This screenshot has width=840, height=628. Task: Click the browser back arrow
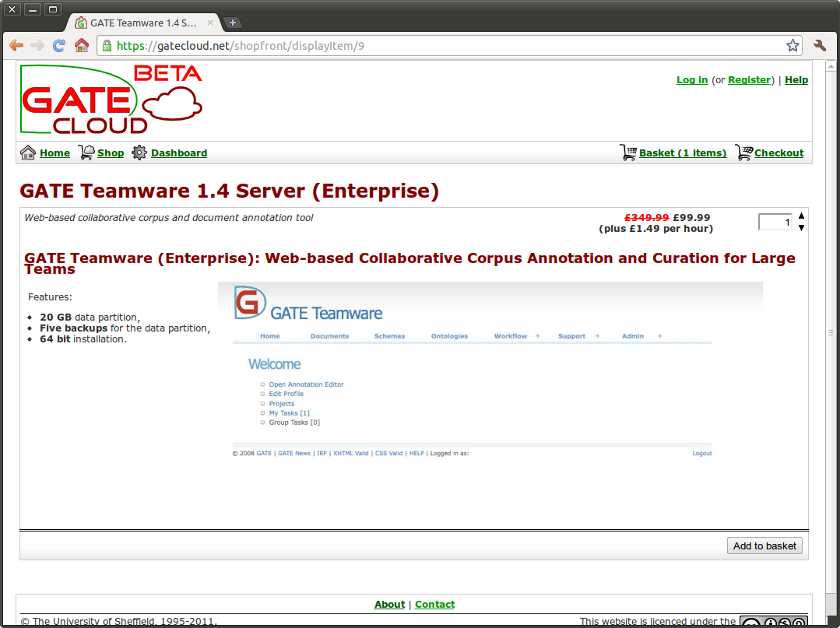[16, 45]
